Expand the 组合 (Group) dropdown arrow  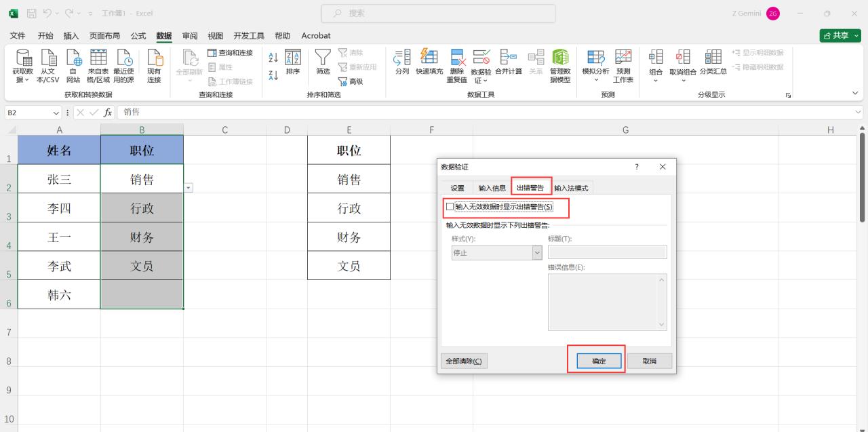click(656, 80)
